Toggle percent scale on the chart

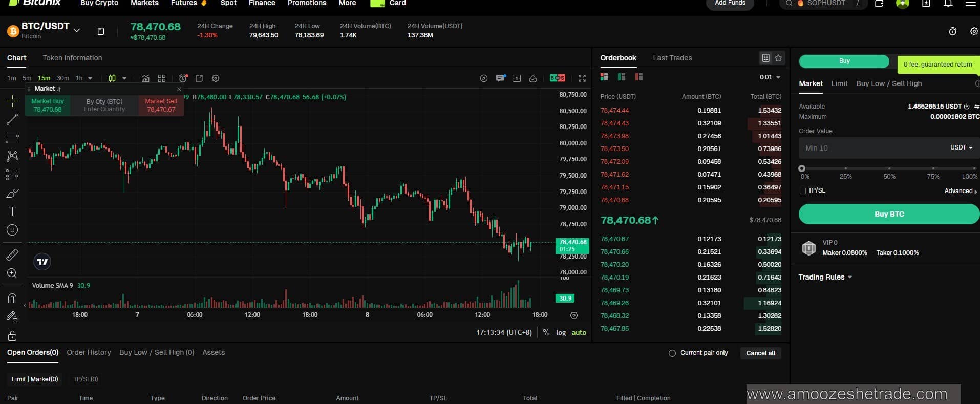(x=546, y=333)
